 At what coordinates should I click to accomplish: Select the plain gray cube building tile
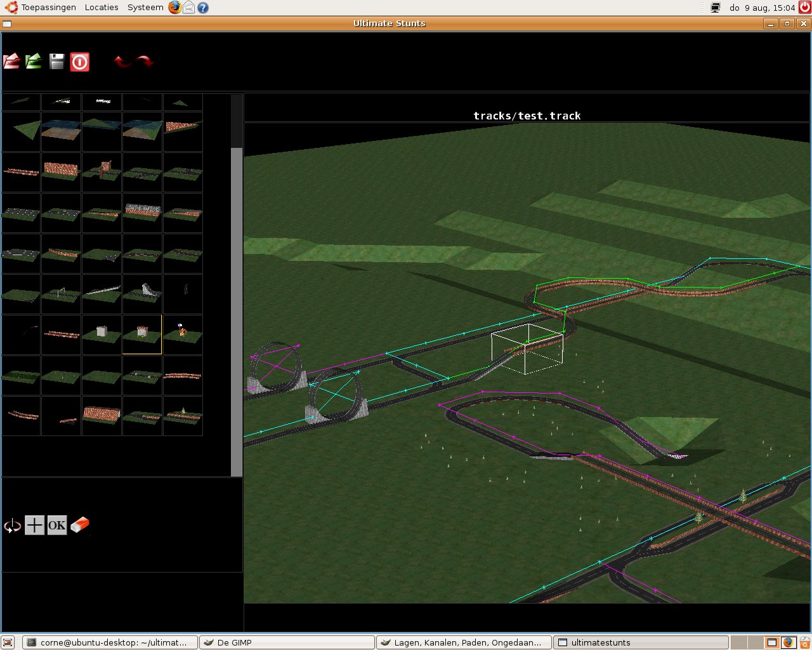click(x=101, y=335)
